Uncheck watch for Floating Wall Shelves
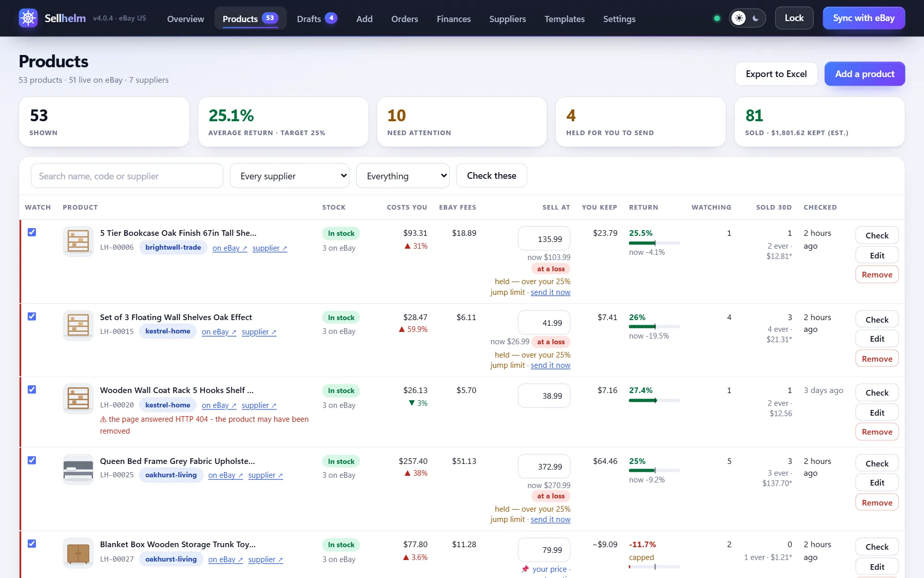 pyautogui.click(x=32, y=316)
